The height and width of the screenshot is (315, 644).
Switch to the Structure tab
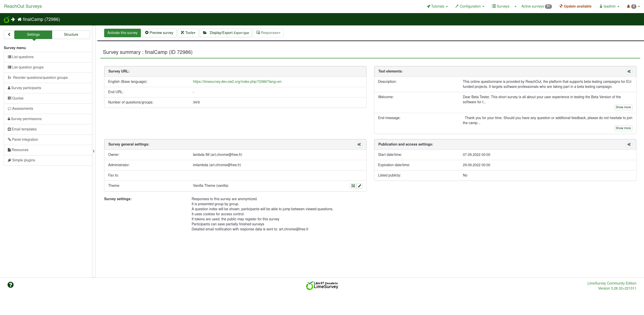[x=71, y=34]
